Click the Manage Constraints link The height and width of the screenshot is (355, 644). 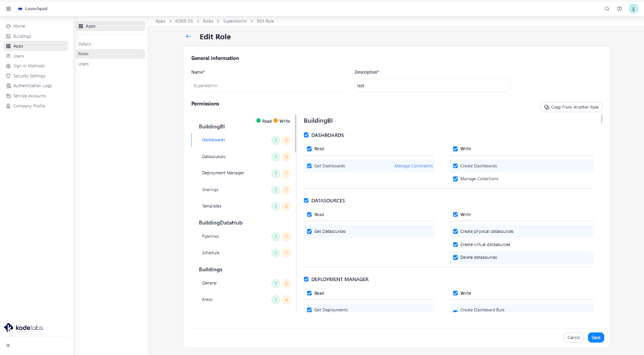pos(413,166)
